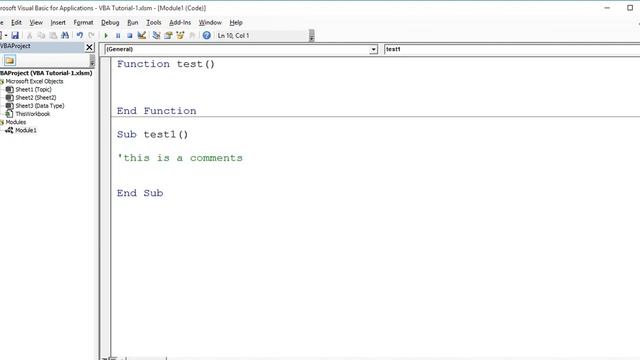The width and height of the screenshot is (640, 360).
Task: Open the Add-Ins menu
Action: tap(180, 22)
